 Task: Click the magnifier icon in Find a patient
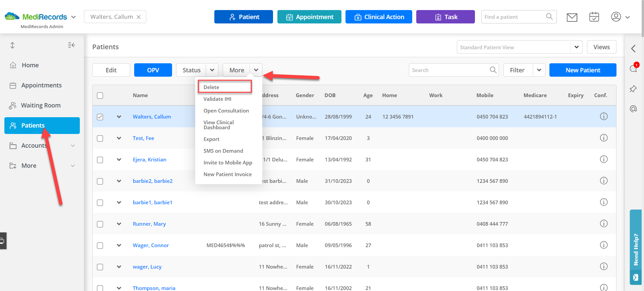pyautogui.click(x=549, y=16)
